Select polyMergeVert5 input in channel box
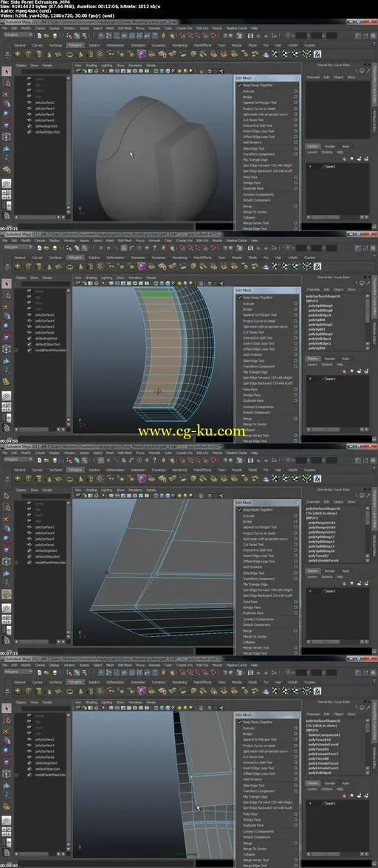378x868 pixels. (323, 523)
